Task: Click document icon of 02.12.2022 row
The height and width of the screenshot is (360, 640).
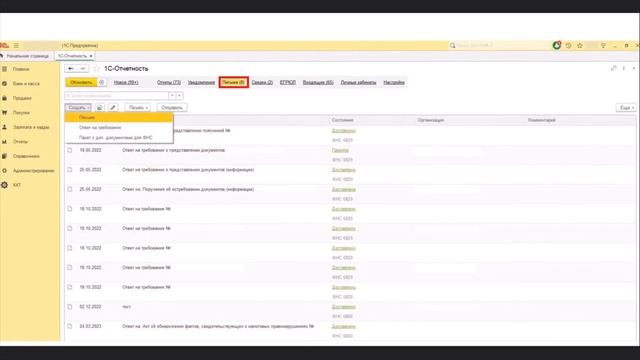Action: click(70, 307)
